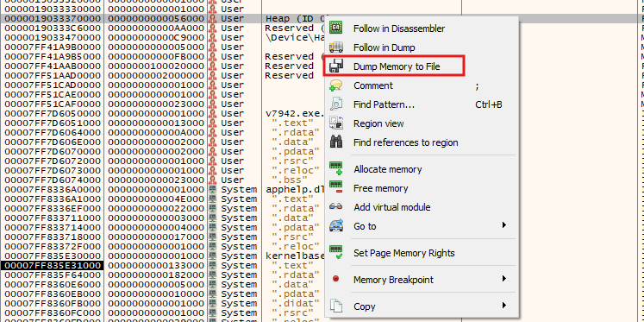Click the Add virtual module glasses icon
Image resolution: width=644 pixels, height=322 pixels.
tap(336, 207)
